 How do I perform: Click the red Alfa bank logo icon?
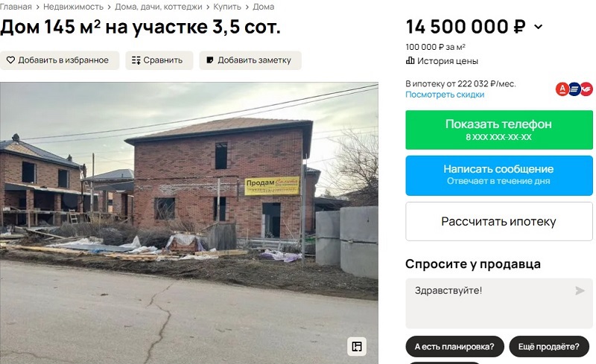pyautogui.click(x=562, y=89)
